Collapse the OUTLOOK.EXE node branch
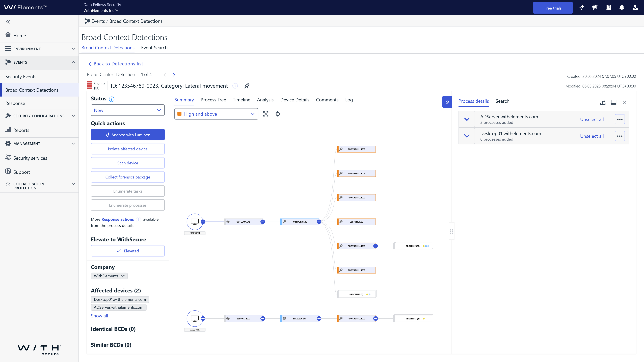The image size is (644, 362). [x=262, y=222]
